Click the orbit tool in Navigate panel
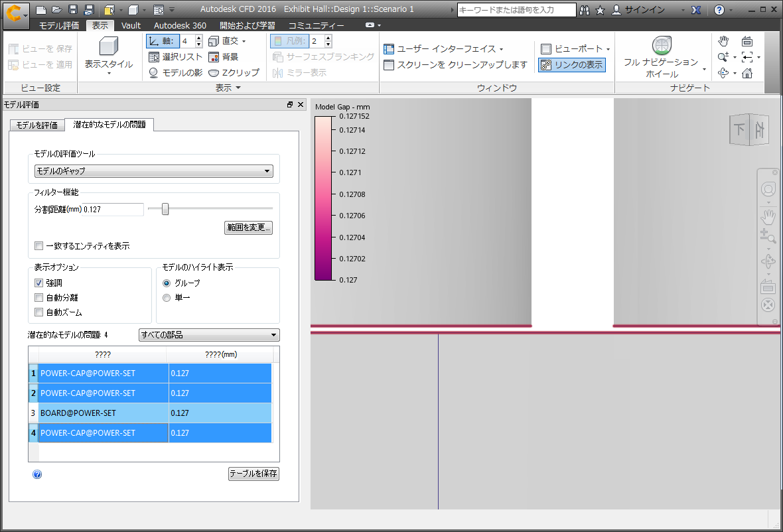 point(723,74)
